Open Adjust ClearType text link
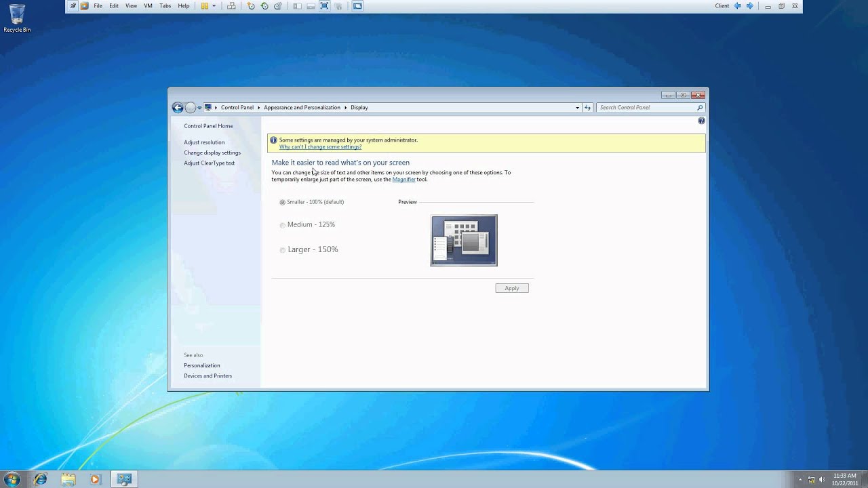 209,163
